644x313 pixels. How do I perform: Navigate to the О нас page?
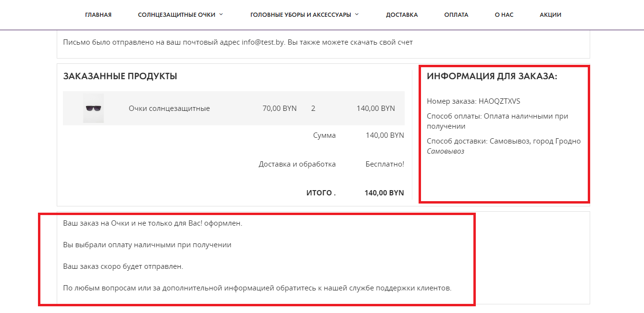(x=504, y=15)
